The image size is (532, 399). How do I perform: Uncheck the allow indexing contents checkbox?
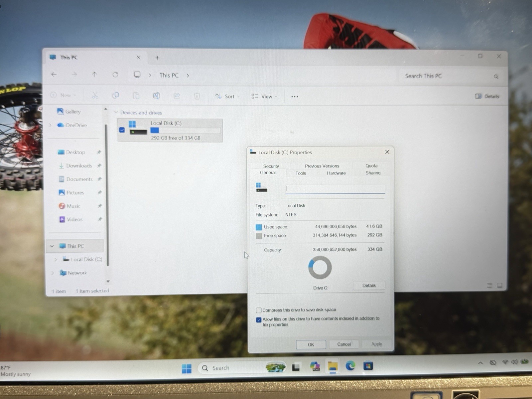[259, 320]
